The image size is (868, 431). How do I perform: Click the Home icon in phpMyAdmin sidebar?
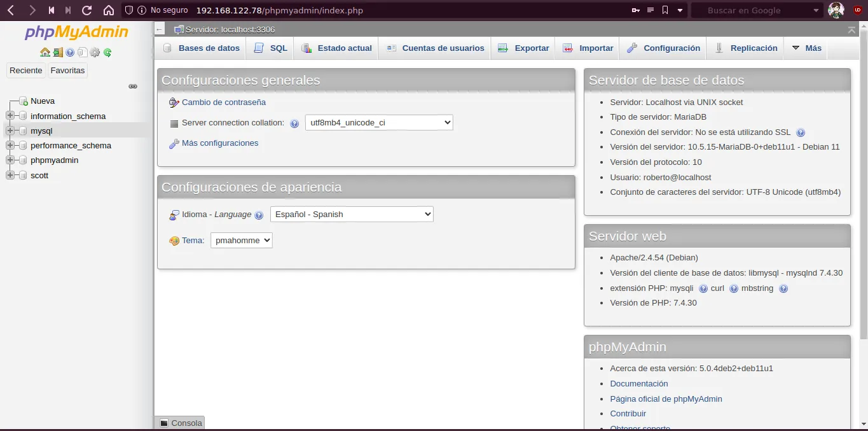coord(45,53)
